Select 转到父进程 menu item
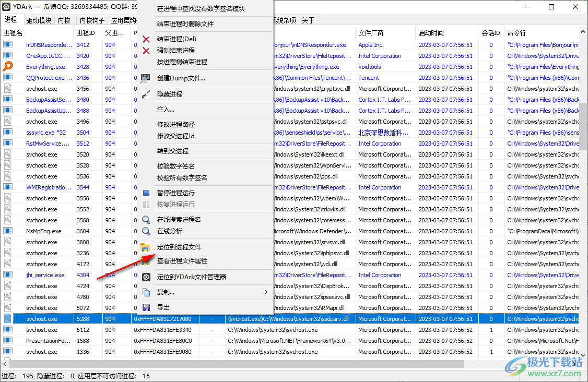 pyautogui.click(x=173, y=151)
